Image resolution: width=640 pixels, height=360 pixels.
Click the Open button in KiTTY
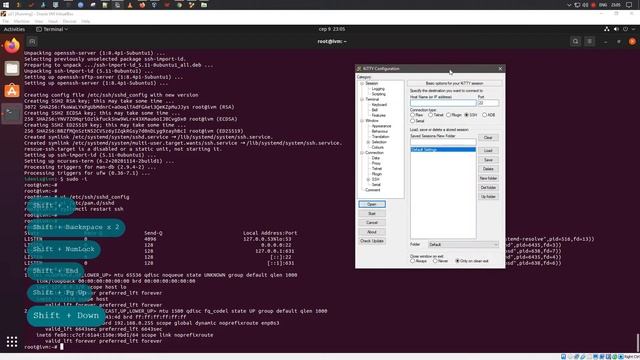coord(372,204)
